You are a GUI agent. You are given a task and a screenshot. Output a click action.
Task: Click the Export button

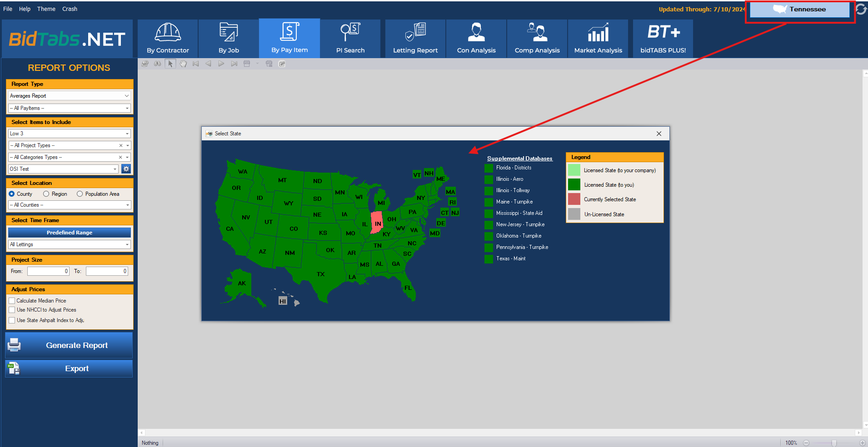(69, 368)
